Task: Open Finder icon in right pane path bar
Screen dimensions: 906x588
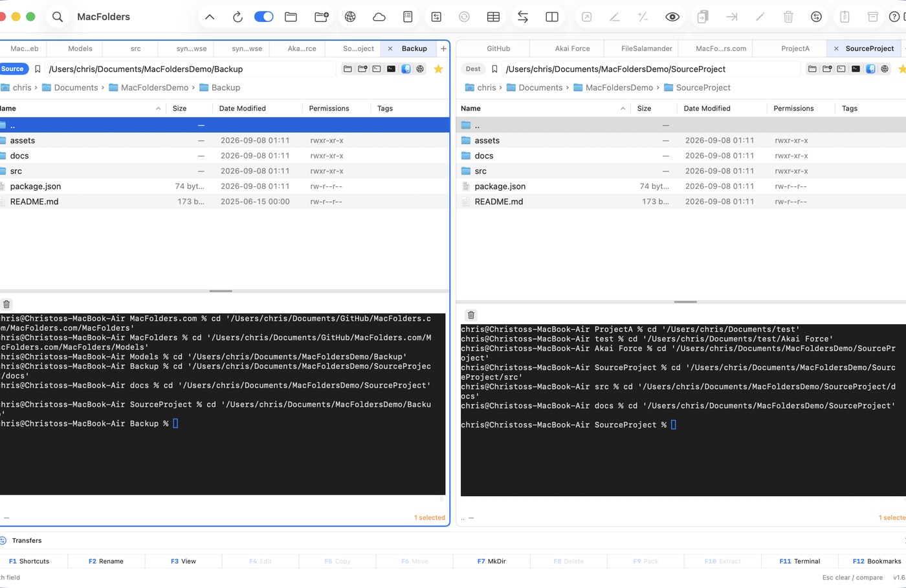Action: [870, 69]
